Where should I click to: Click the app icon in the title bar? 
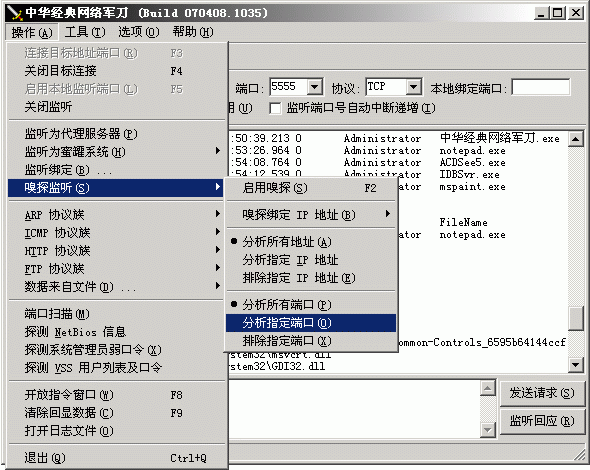point(14,13)
